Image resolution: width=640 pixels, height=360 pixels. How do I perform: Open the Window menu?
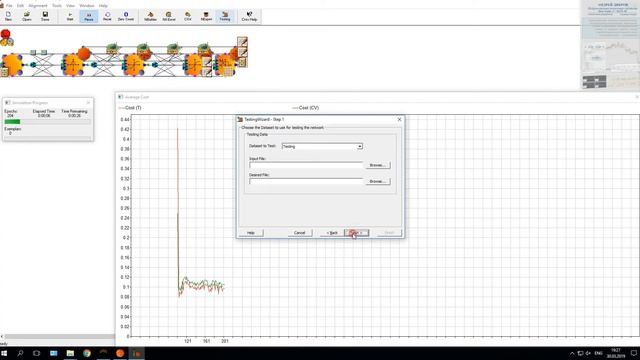pos(87,6)
